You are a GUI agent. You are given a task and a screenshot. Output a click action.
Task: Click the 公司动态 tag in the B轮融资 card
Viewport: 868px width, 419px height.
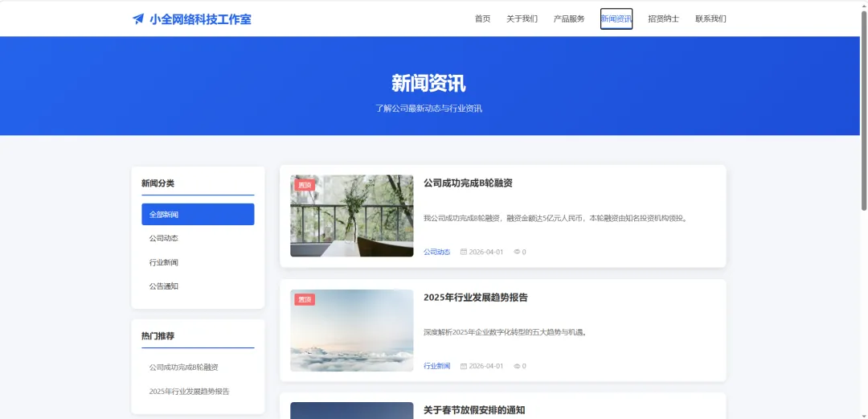point(436,252)
